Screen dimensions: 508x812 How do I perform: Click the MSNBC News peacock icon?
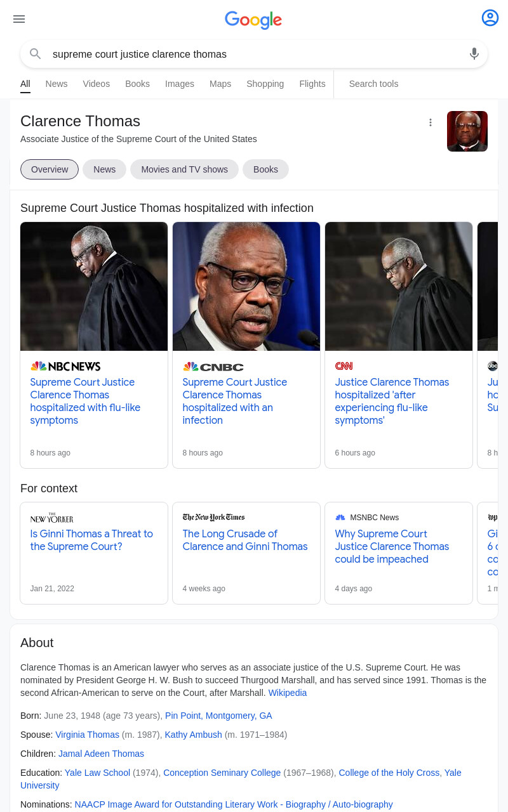coord(340,518)
